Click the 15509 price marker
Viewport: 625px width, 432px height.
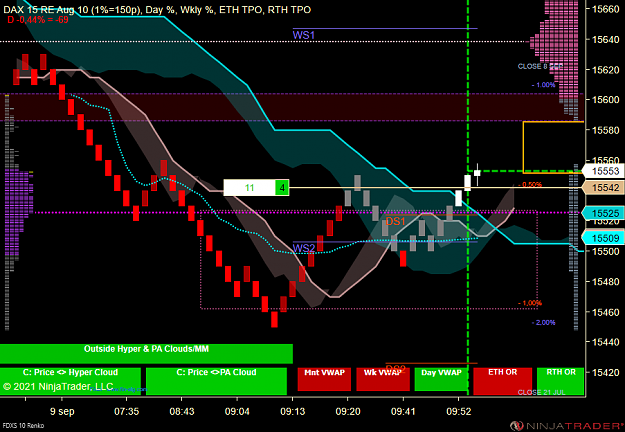(603, 238)
